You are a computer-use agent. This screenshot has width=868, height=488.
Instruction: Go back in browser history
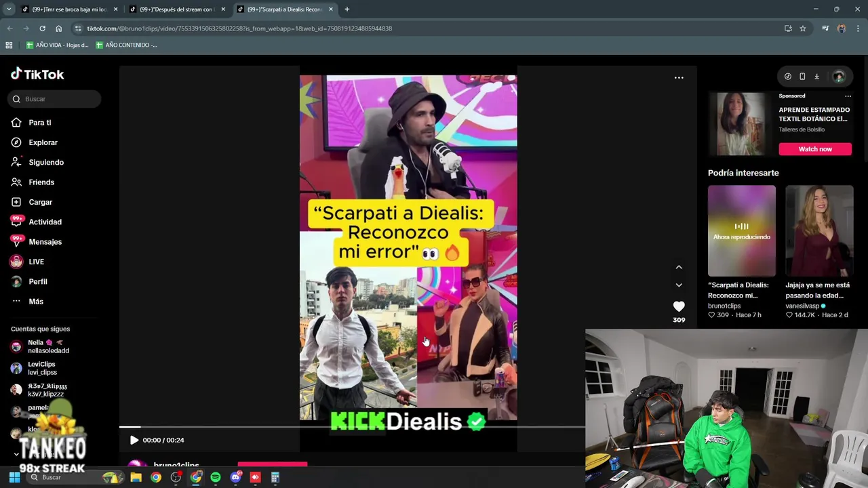point(9,28)
